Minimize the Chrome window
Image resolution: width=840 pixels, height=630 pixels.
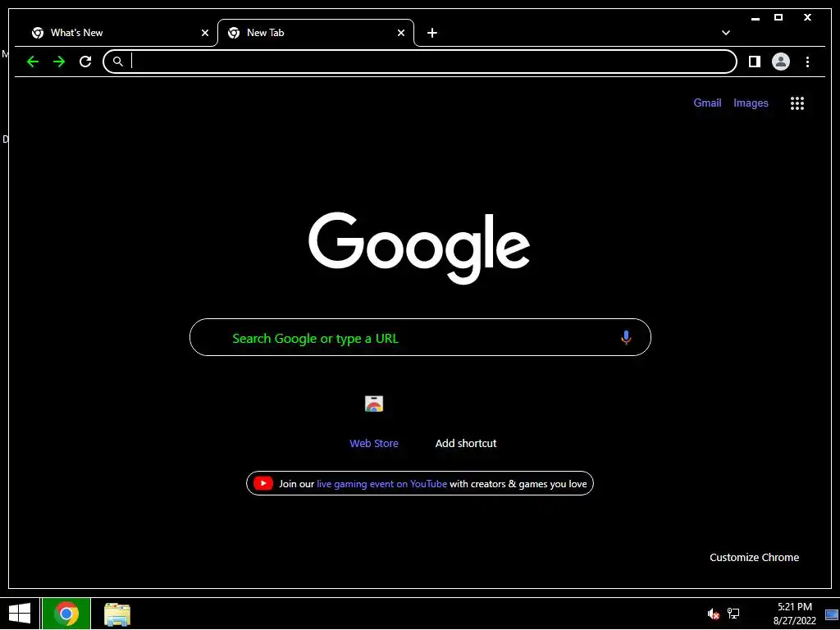(756, 18)
